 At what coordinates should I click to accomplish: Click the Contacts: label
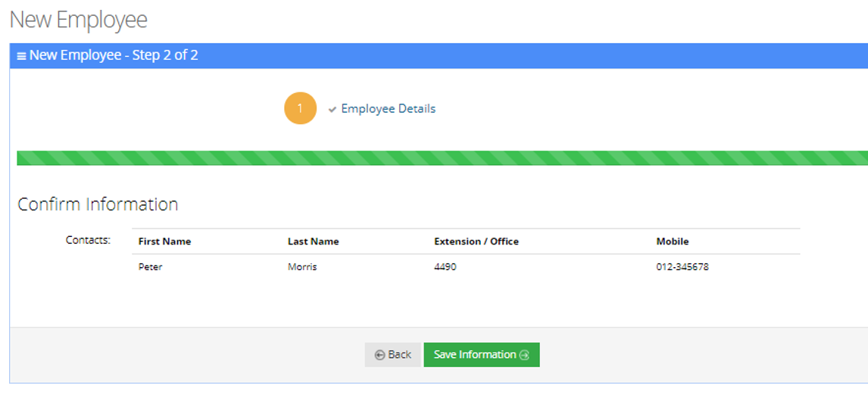pos(88,240)
